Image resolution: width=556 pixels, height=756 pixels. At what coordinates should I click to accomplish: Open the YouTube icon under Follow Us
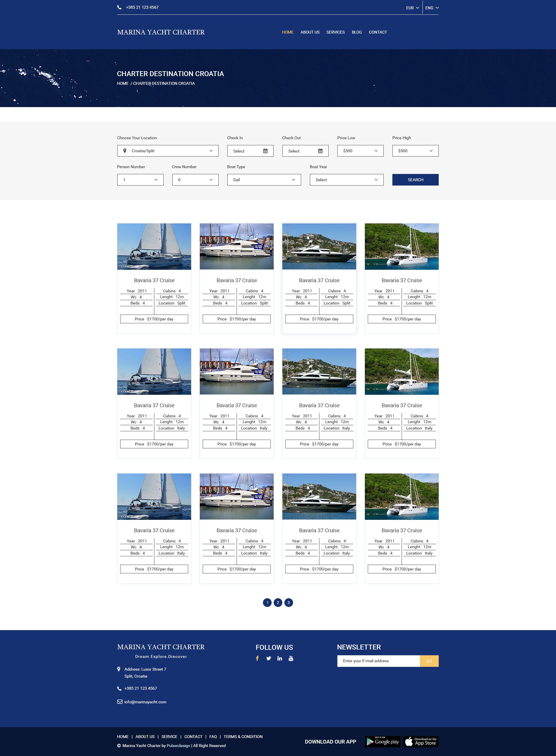click(291, 658)
